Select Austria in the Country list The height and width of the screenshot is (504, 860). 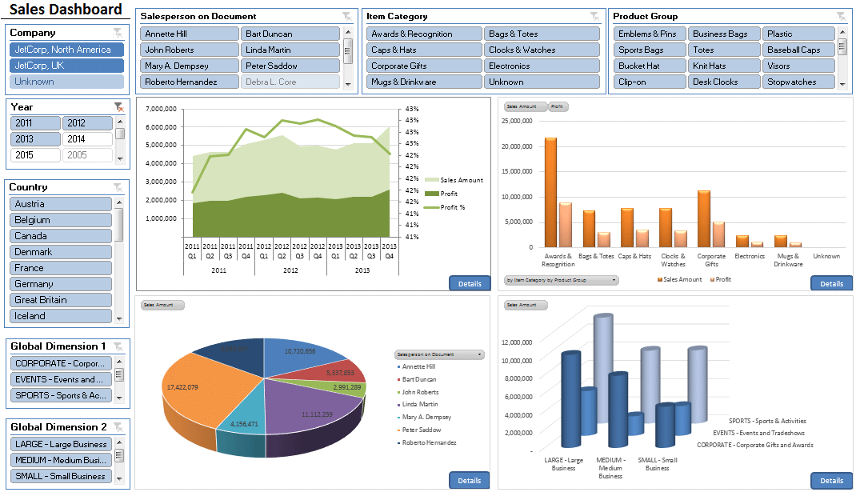tap(61, 203)
